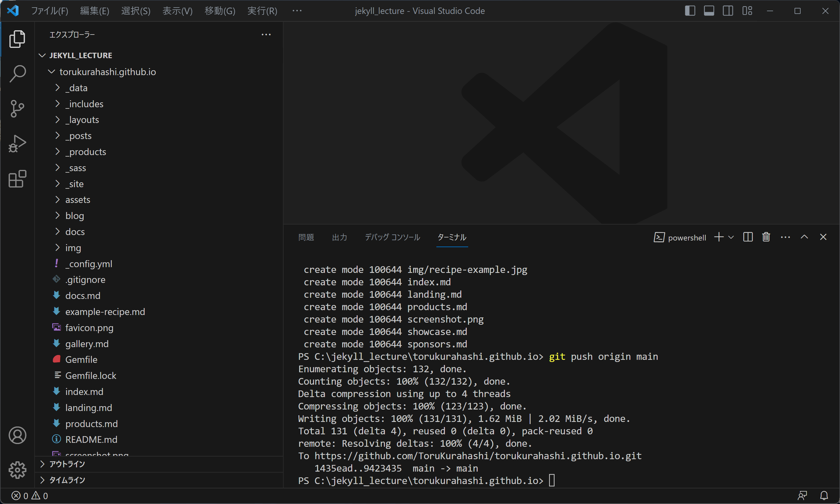Switch to the 出力 panel tab
The width and height of the screenshot is (840, 504).
click(339, 237)
